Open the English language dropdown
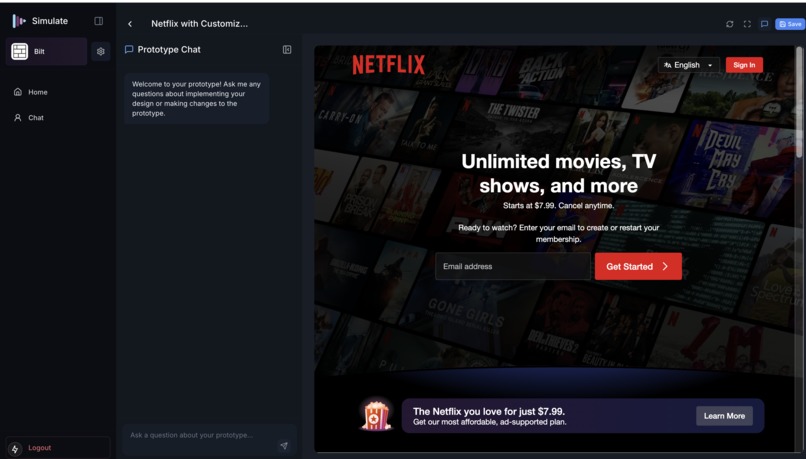806x459 pixels. [x=688, y=65]
